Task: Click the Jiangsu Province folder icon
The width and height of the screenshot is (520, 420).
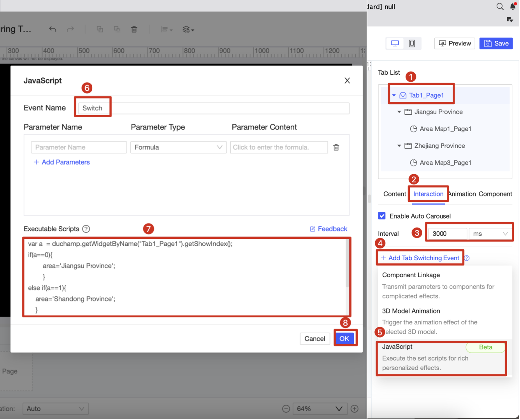Action: coord(408,112)
